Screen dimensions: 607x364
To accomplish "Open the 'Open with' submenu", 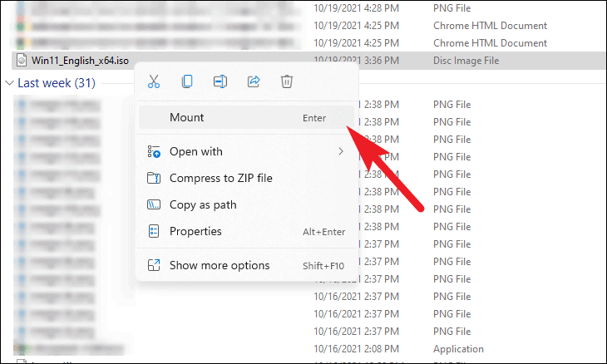I will pos(246,151).
